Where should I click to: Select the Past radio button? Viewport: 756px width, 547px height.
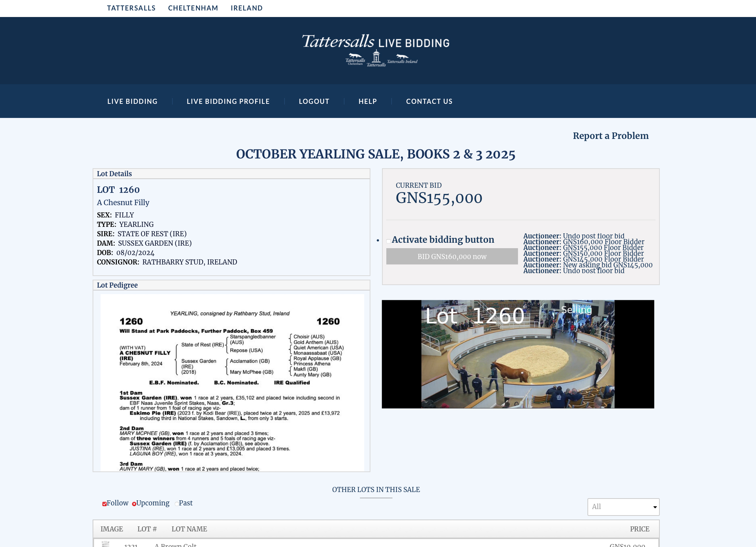(x=177, y=504)
